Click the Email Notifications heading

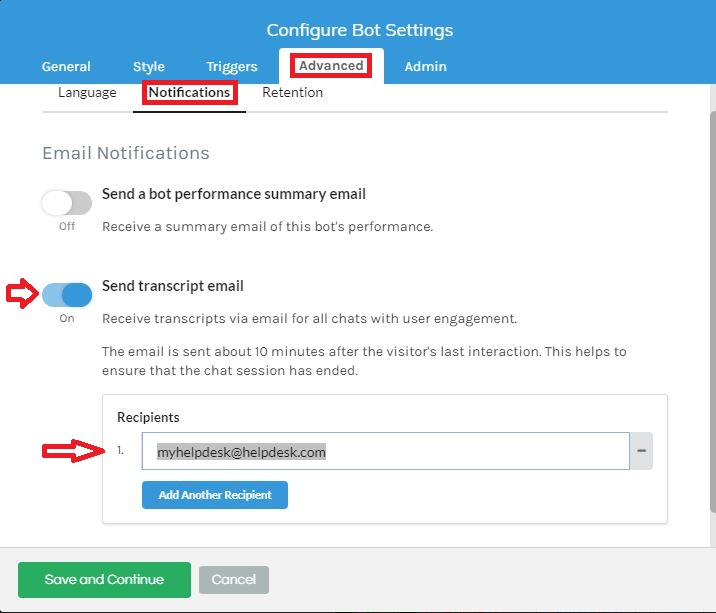coord(126,153)
